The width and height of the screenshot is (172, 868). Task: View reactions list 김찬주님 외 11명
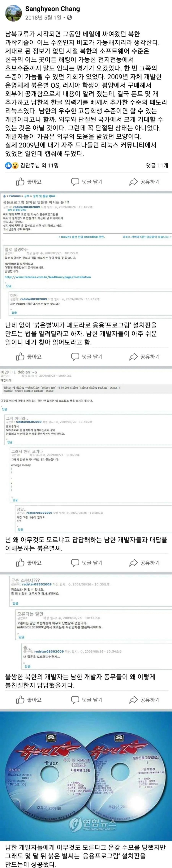(x=39, y=165)
